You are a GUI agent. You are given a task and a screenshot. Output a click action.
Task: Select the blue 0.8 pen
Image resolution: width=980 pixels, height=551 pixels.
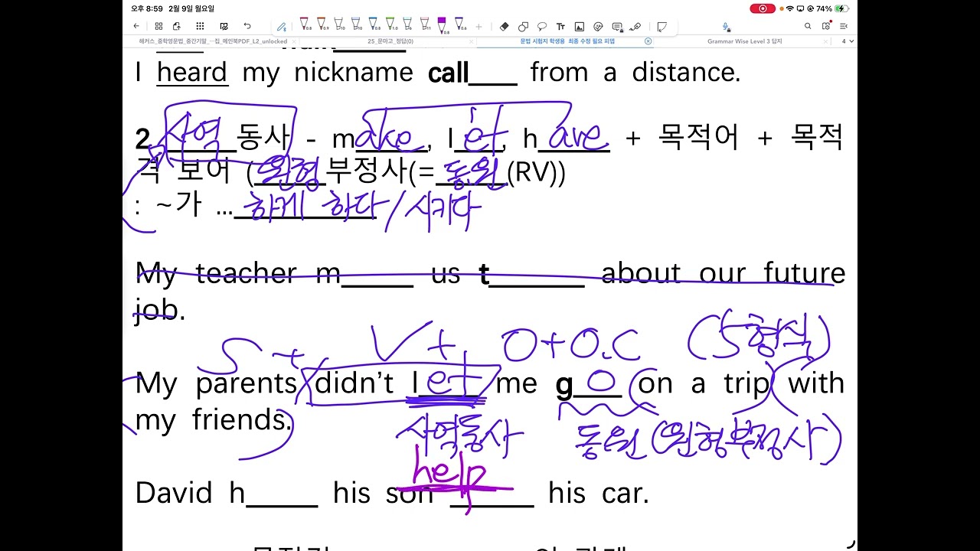pyautogui.click(x=374, y=25)
